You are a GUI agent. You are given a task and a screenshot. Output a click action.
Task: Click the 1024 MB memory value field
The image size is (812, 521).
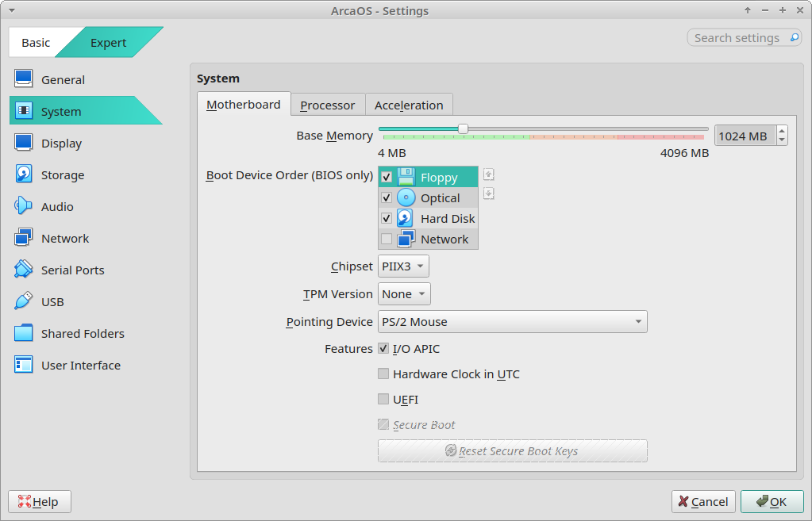745,136
